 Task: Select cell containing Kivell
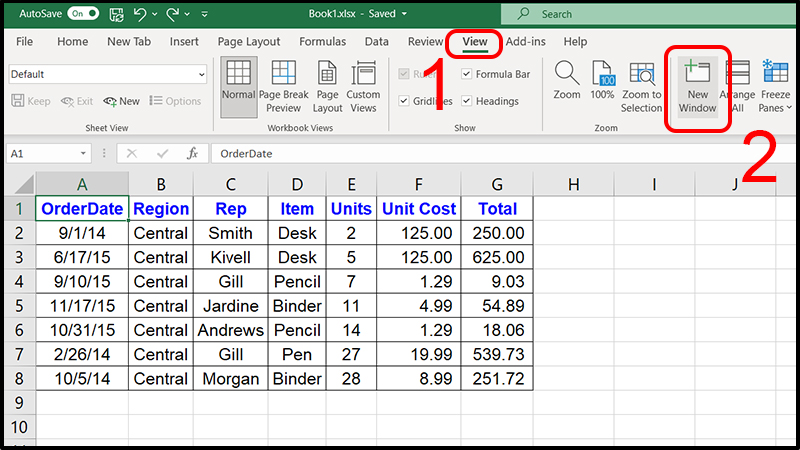pos(231,257)
